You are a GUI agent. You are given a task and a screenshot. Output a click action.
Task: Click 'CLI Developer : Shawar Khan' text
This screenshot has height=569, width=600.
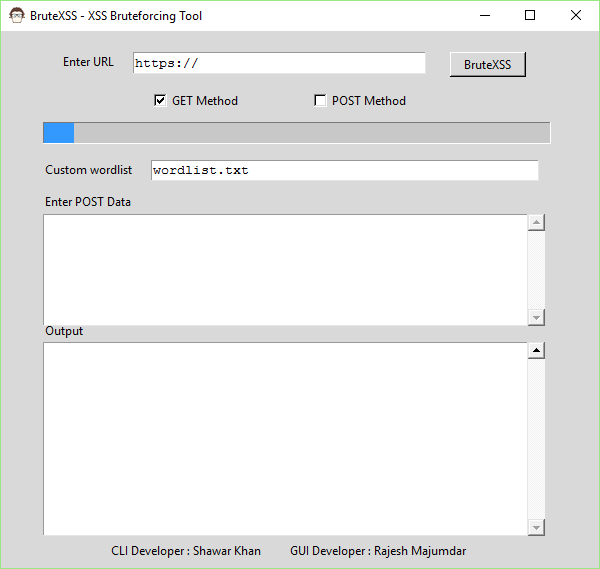tap(186, 551)
